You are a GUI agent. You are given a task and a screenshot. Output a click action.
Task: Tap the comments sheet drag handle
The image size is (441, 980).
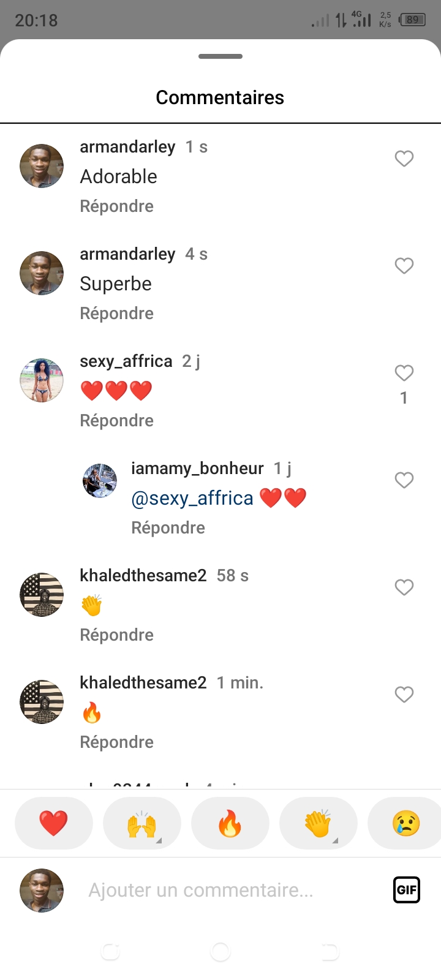221,56
